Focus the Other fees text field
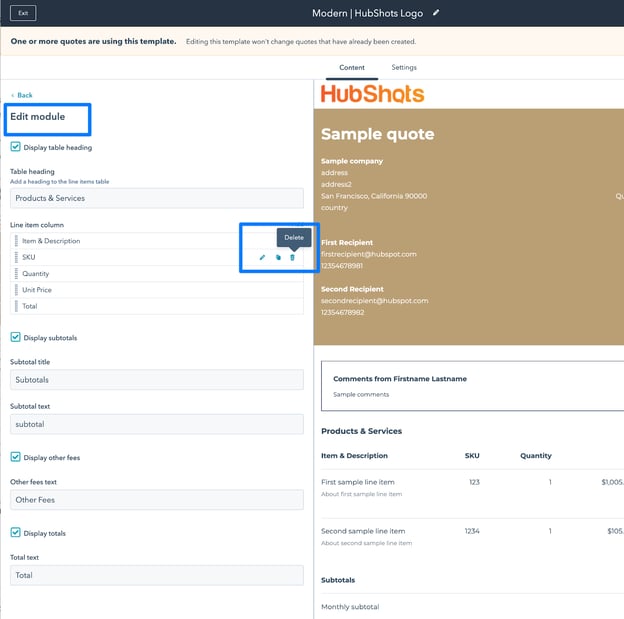Viewport: 624px width, 619px height. tap(157, 500)
